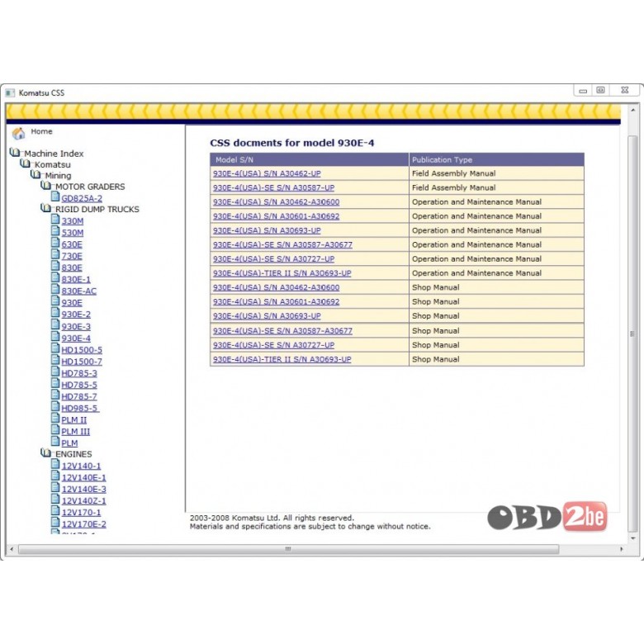Select the HD1500-7 model link
Viewport: 644px width, 644px height.
pos(82,362)
